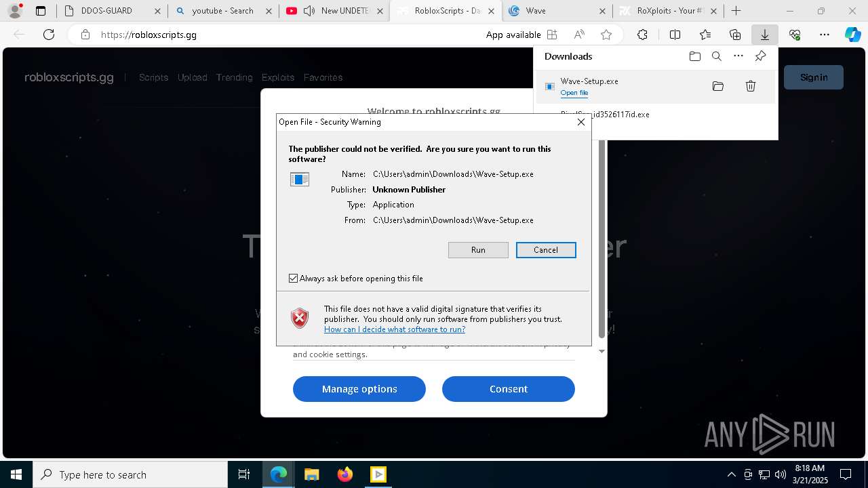Open File Explorer on taskbar
Viewport: 868px width, 488px height.
click(x=311, y=474)
